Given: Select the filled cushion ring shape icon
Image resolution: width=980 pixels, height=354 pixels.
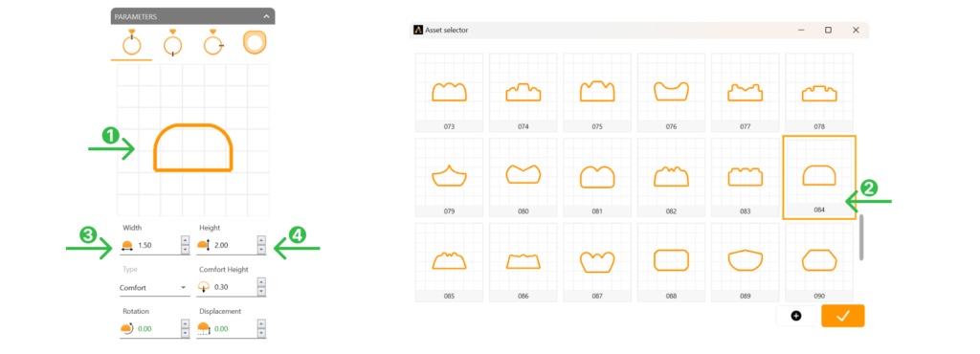Looking at the screenshot, I should pos(255,42).
